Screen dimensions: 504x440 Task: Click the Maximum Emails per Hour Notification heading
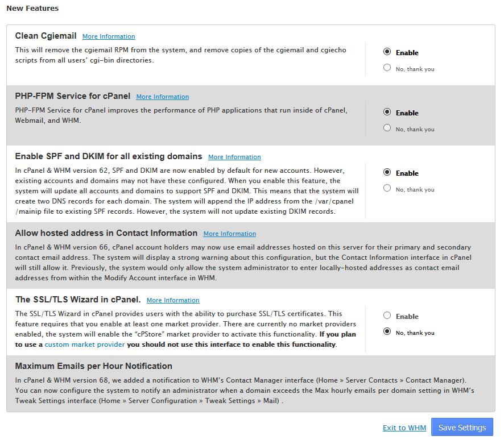pyautogui.click(x=93, y=366)
